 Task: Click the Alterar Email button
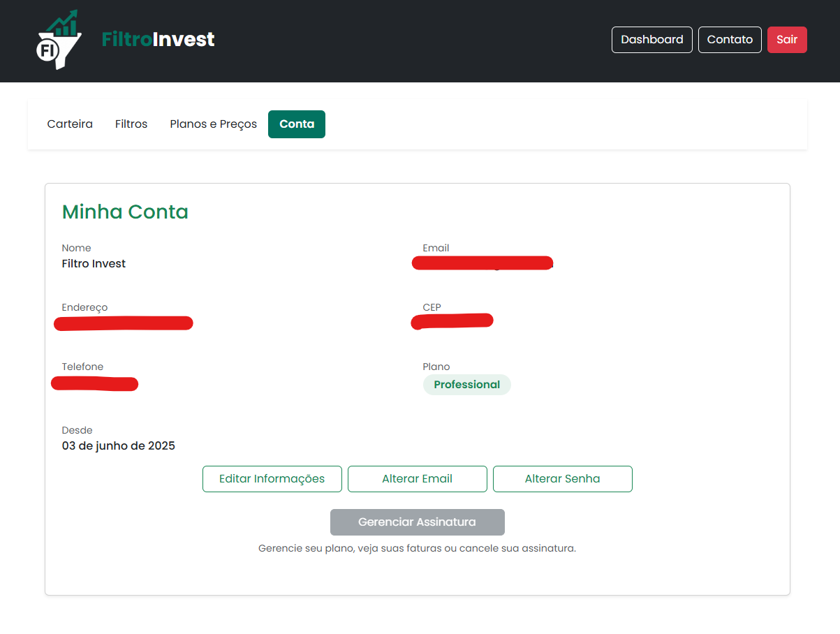click(417, 479)
